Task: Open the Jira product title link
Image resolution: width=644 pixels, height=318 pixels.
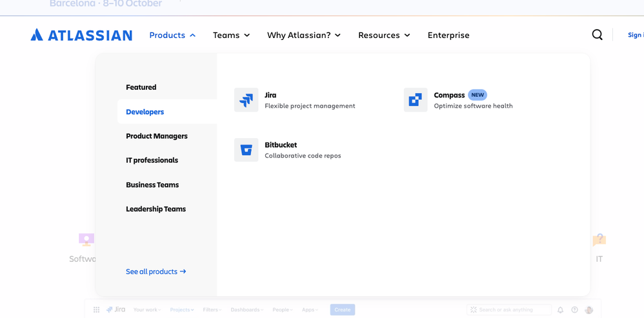Action: click(270, 95)
